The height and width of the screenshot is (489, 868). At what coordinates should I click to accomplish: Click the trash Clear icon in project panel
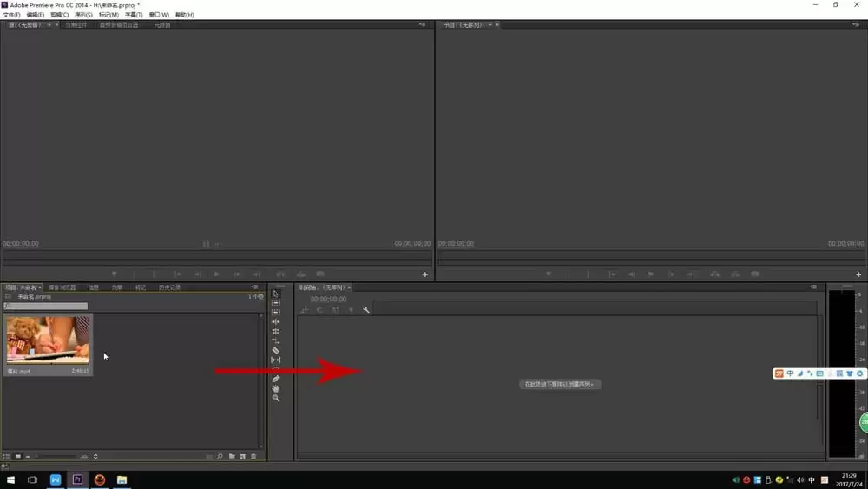click(x=253, y=456)
